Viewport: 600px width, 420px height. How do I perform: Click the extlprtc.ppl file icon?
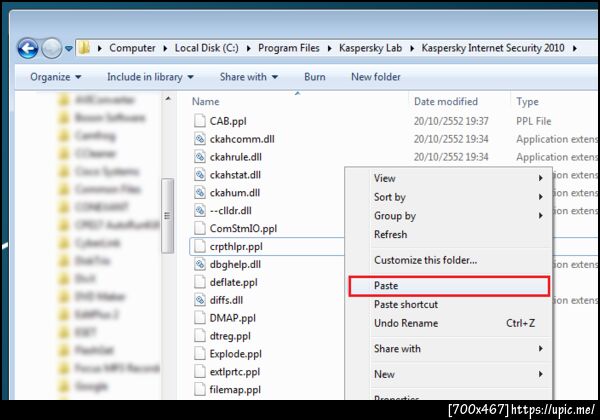tap(200, 372)
